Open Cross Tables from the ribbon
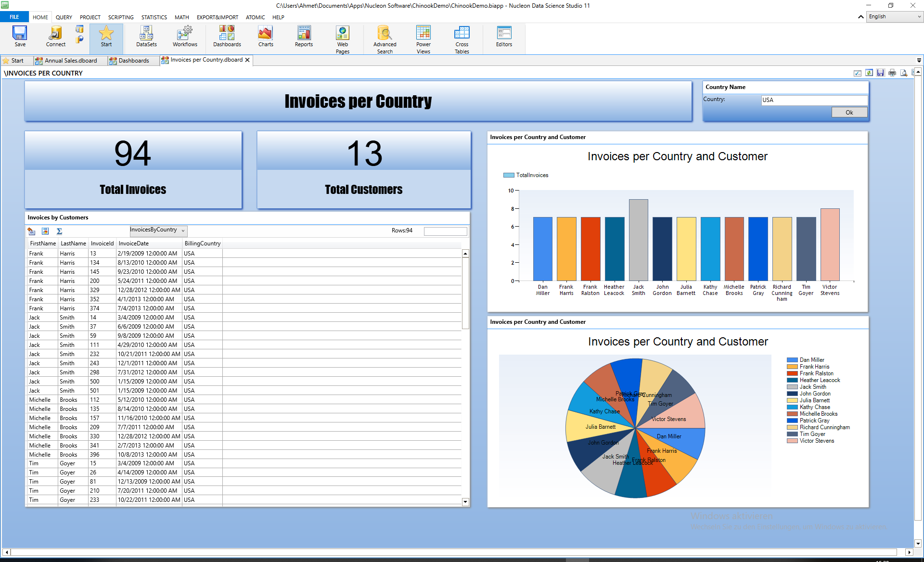The width and height of the screenshot is (924, 562). click(462, 38)
